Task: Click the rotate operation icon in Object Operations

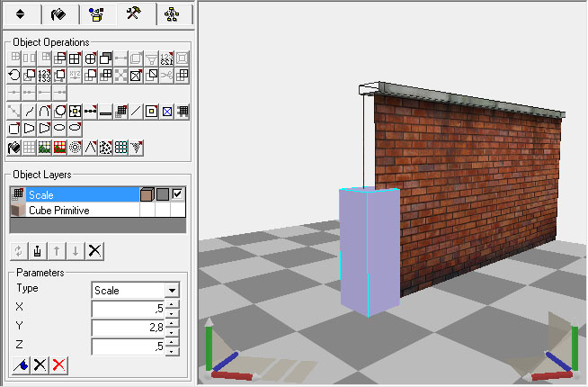Action: click(13, 76)
